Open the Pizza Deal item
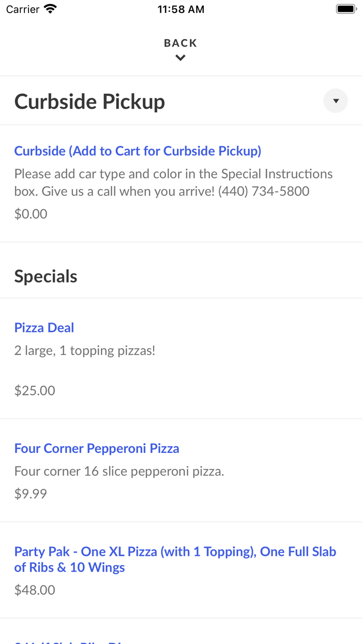The image size is (362, 644). (x=44, y=327)
